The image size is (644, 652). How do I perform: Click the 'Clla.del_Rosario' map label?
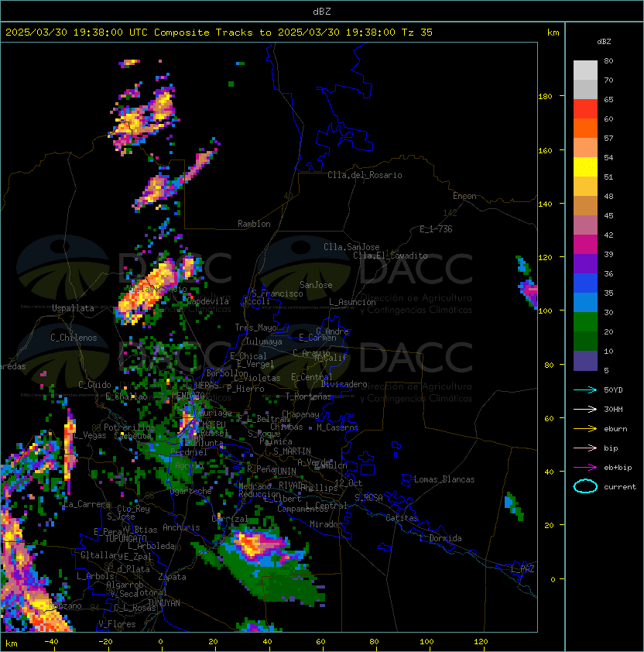click(365, 175)
